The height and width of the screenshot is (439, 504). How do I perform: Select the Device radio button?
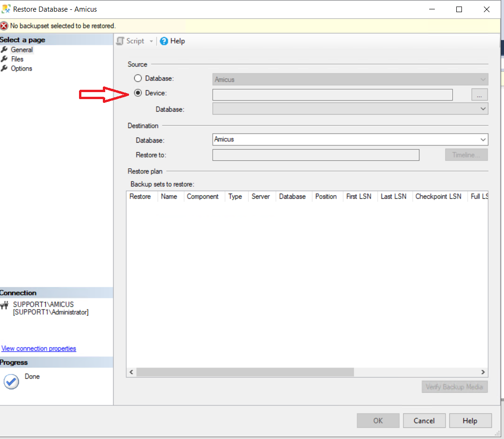click(138, 93)
